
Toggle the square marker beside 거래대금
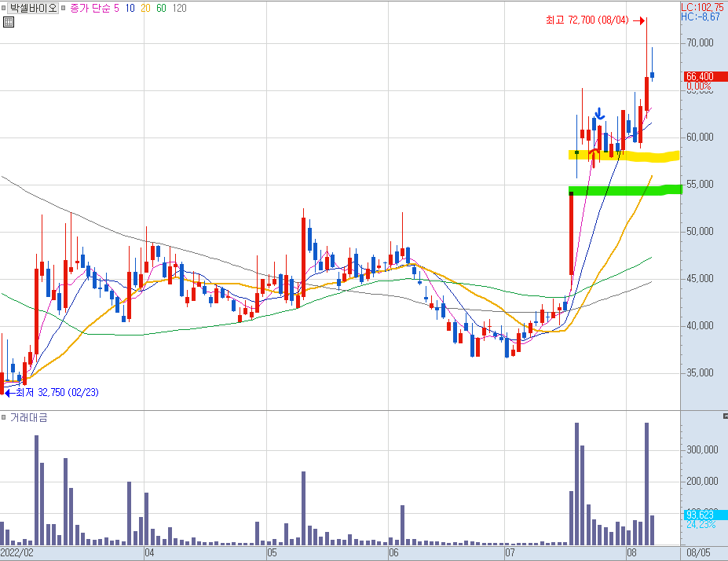click(3, 417)
